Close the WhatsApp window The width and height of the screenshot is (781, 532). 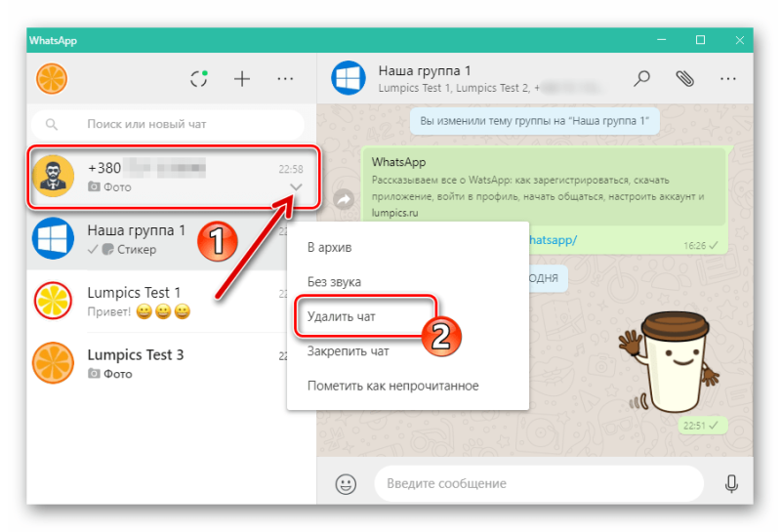[x=740, y=40]
